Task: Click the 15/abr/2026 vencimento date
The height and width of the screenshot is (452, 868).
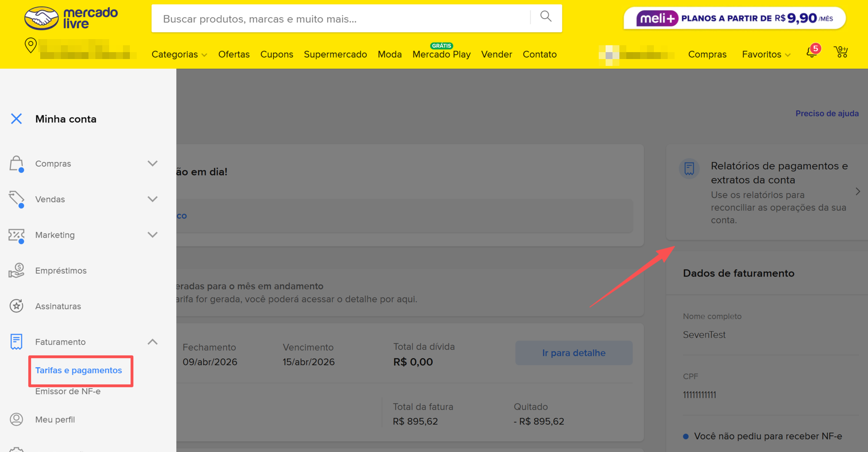Action: [x=309, y=362]
